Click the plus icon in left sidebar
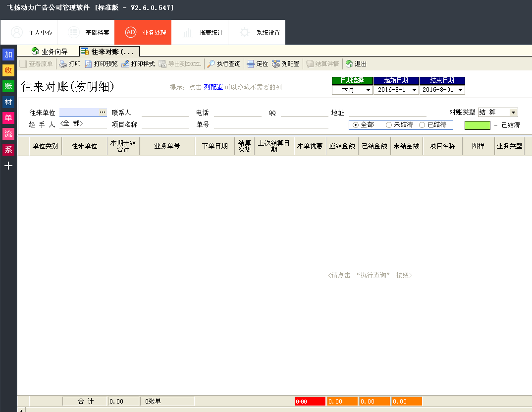This screenshot has width=532, height=412. (x=8, y=166)
